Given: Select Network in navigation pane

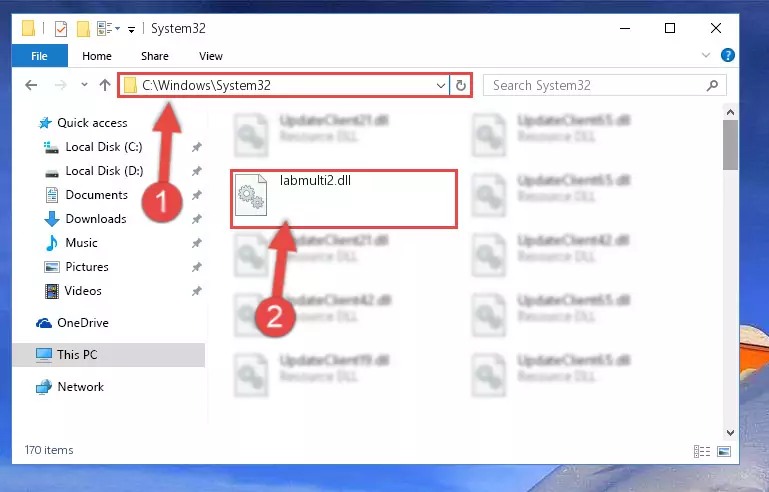Looking at the screenshot, I should pos(80,387).
